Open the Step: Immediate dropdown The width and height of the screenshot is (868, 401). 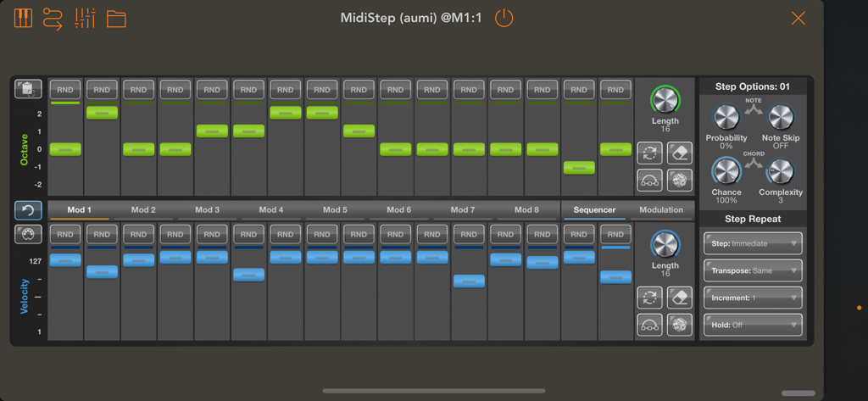point(752,243)
